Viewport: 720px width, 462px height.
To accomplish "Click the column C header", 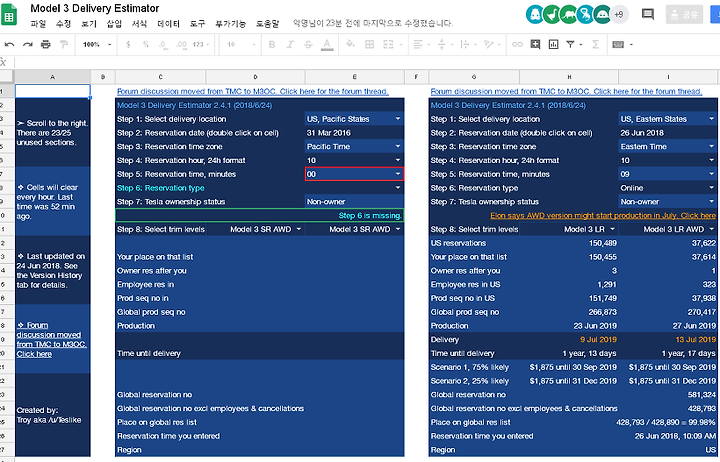I will coord(160,77).
